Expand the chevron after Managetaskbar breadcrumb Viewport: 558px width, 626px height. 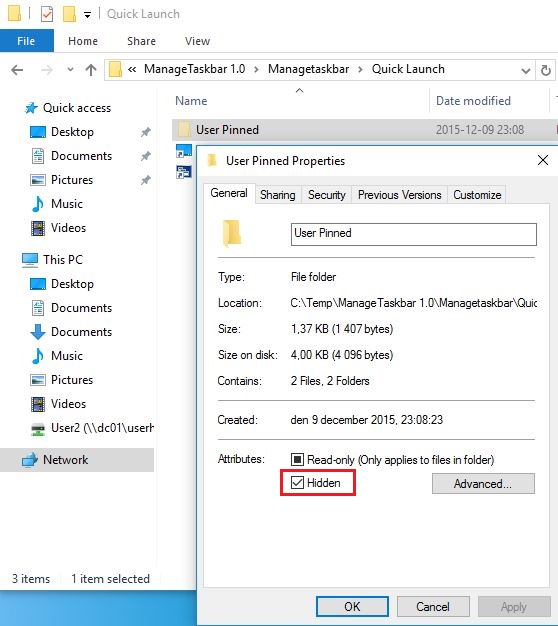tap(360, 70)
